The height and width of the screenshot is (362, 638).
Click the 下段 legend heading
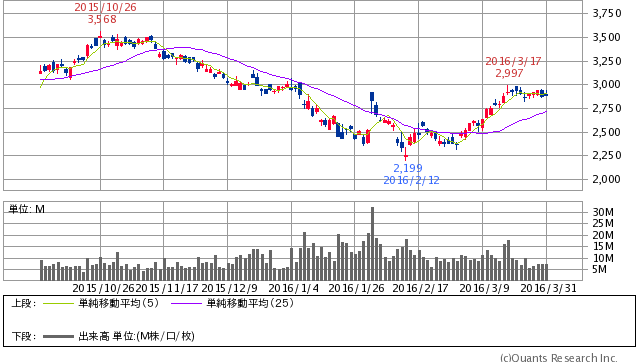[23, 336]
